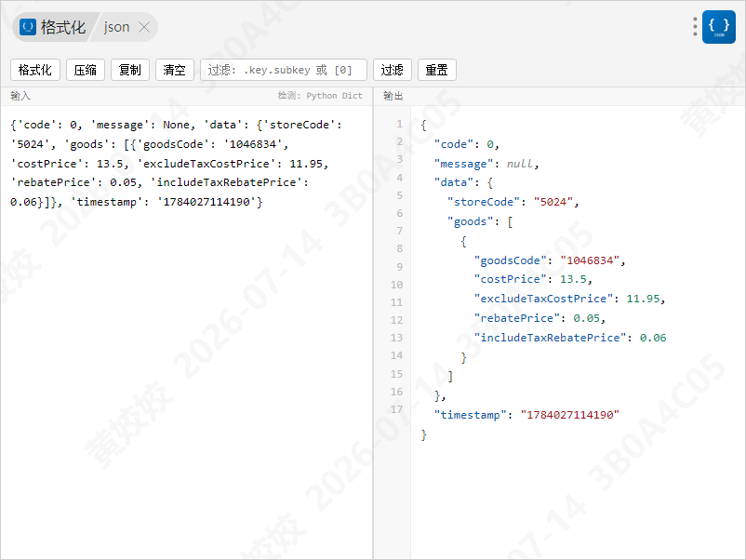Close the json tab with X
This screenshot has height=560, width=746.
coord(144,27)
